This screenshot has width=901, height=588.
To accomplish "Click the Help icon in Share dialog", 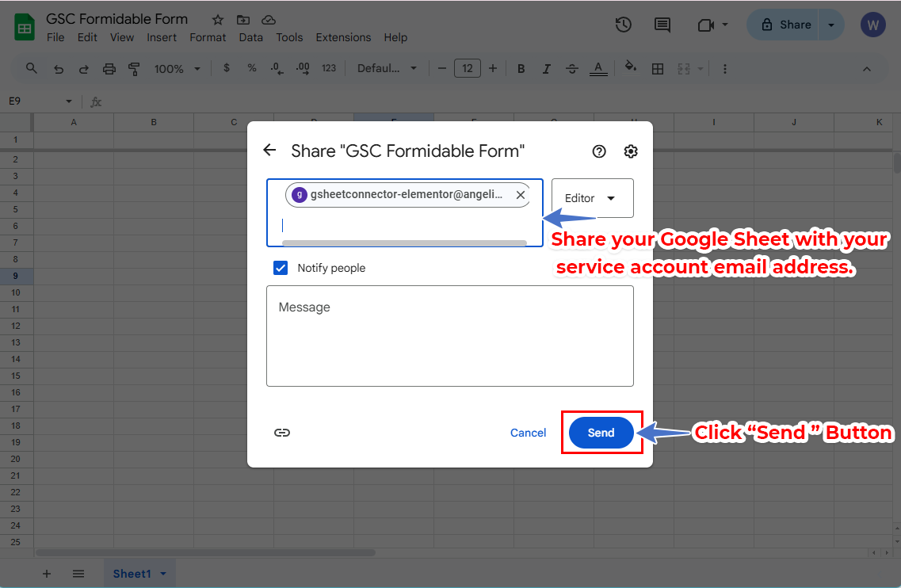I will (598, 151).
